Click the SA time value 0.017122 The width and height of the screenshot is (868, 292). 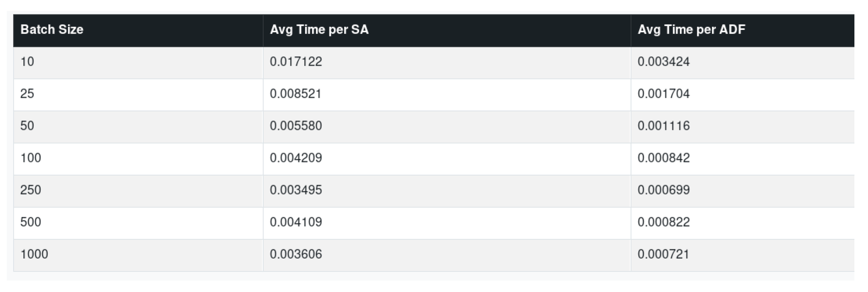296,62
